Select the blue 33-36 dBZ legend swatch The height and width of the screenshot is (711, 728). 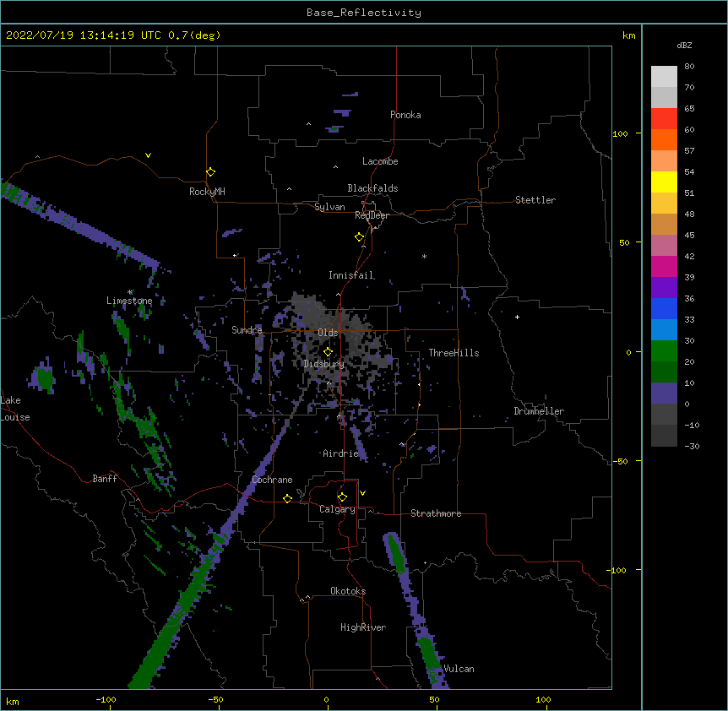tap(664, 308)
